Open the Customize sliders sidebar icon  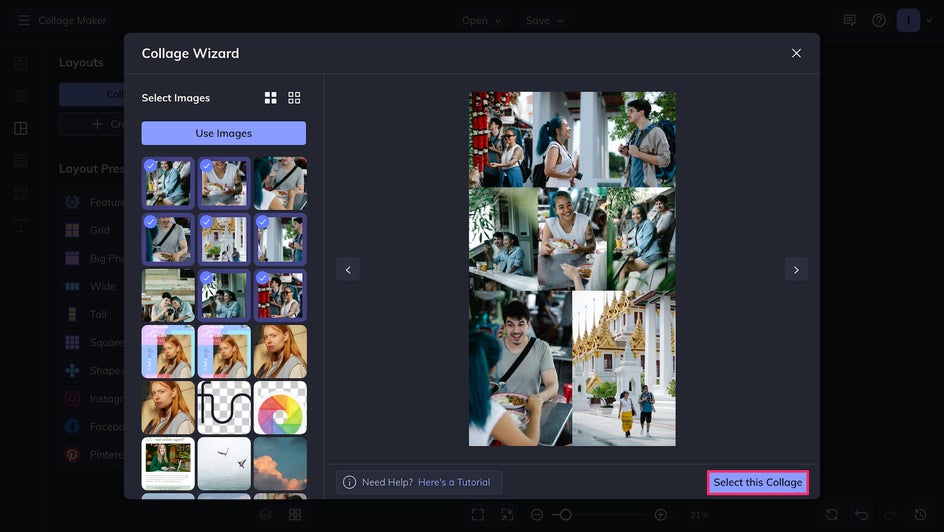tap(20, 96)
